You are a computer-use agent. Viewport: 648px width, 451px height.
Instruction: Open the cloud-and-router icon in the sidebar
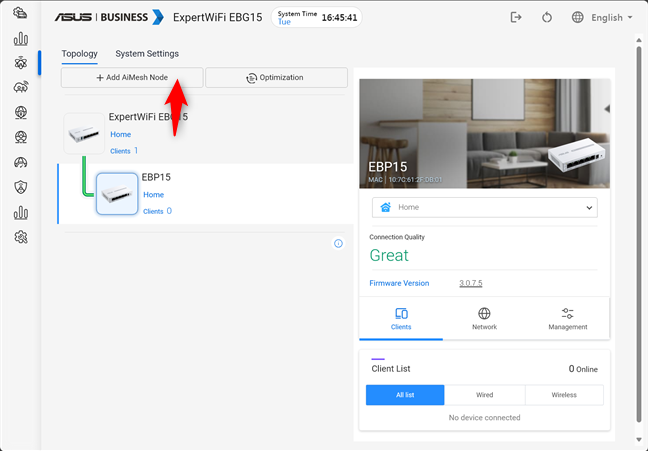20,13
